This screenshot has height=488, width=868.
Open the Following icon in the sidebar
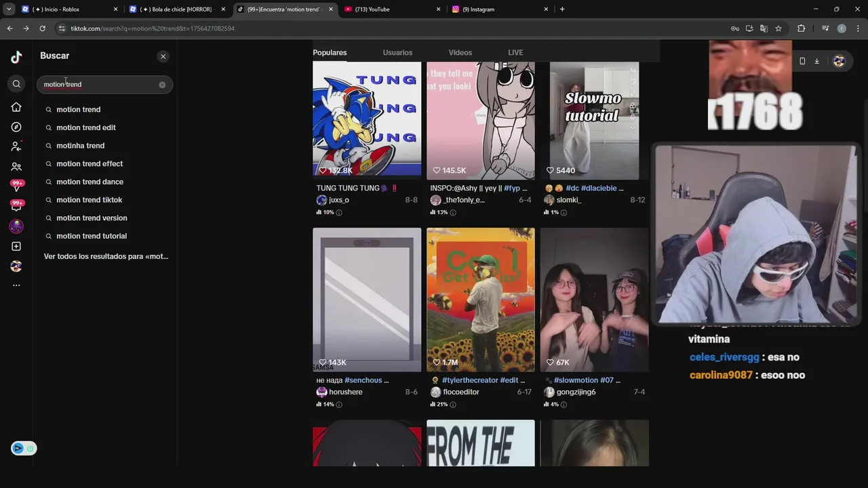click(16, 146)
